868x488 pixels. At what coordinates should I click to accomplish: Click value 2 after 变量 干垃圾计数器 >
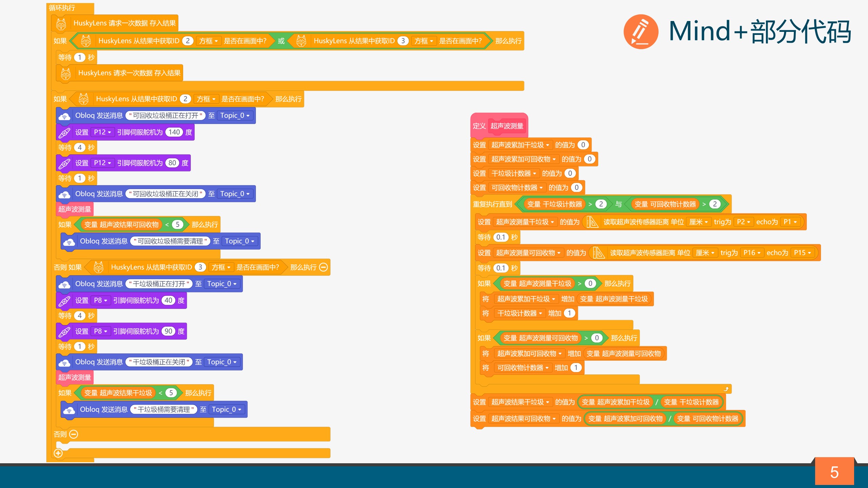coord(601,204)
